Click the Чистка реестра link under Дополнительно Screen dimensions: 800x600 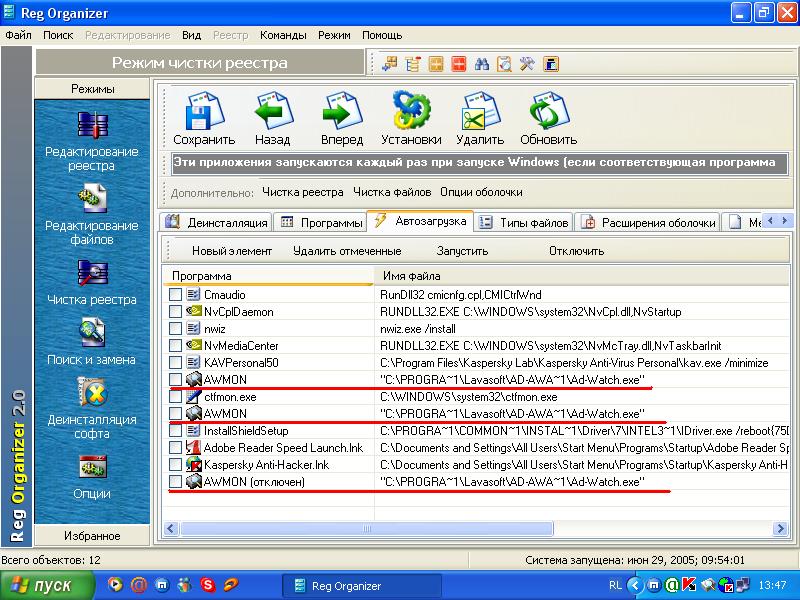click(x=303, y=192)
